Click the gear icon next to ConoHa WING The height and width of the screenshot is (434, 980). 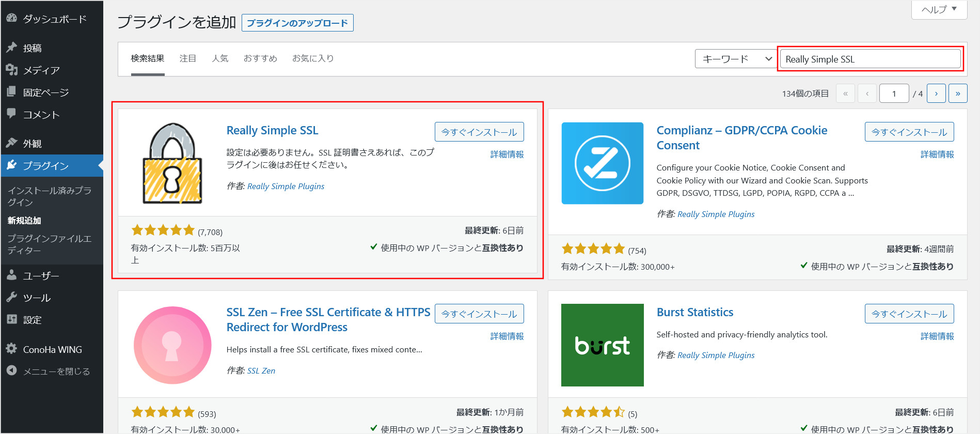[11, 349]
